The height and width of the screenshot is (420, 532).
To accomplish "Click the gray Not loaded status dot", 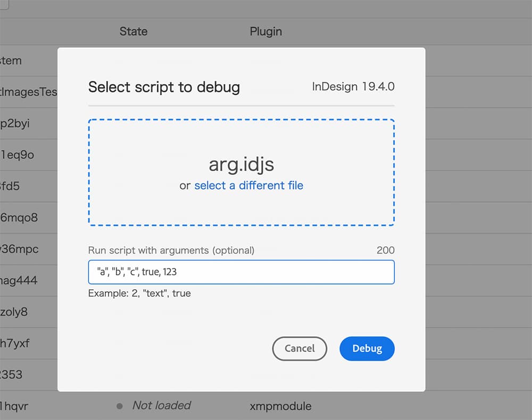I will tap(120, 406).
